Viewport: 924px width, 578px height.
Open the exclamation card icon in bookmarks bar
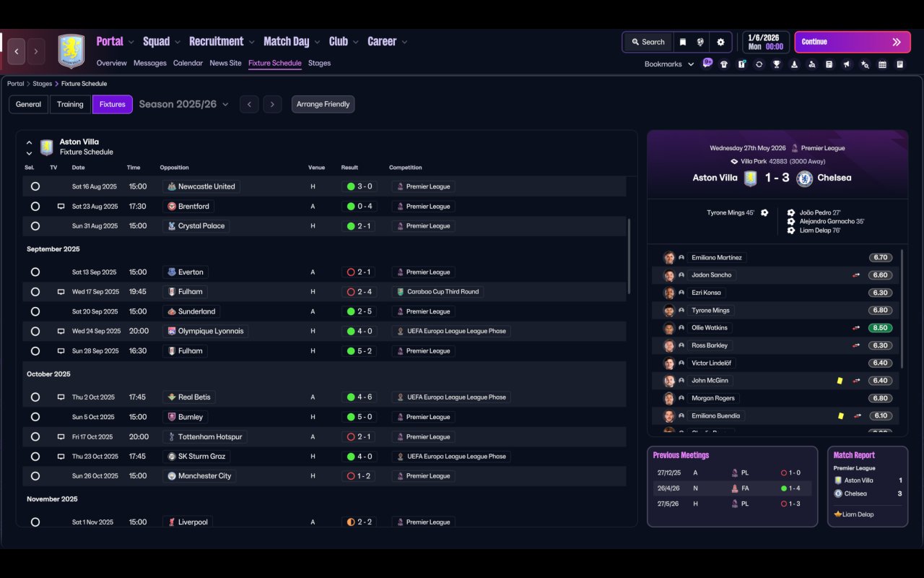point(741,64)
